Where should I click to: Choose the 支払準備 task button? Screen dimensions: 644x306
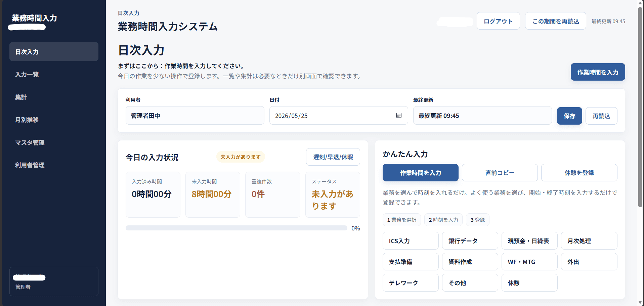pos(411,262)
